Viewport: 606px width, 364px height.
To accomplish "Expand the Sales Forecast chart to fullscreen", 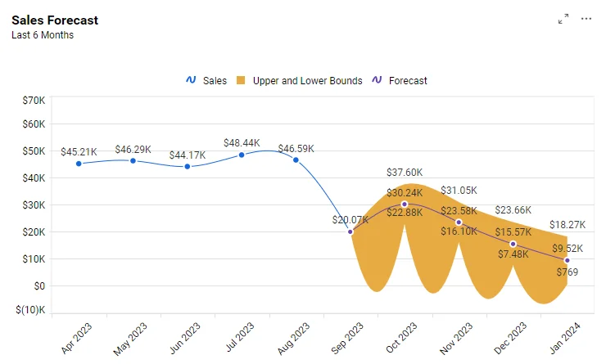I will [x=563, y=19].
